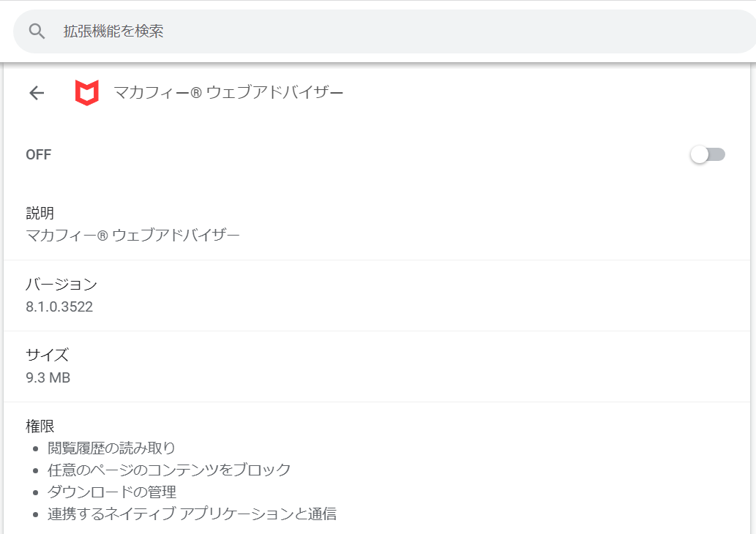Click the description text under 説明
Viewport: 756px width, 534px height.
(132, 236)
